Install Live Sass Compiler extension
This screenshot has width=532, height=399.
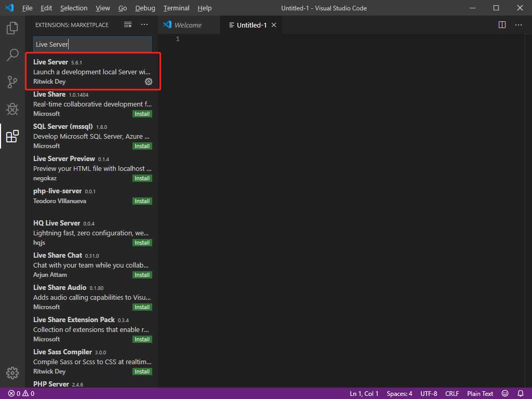pos(142,372)
